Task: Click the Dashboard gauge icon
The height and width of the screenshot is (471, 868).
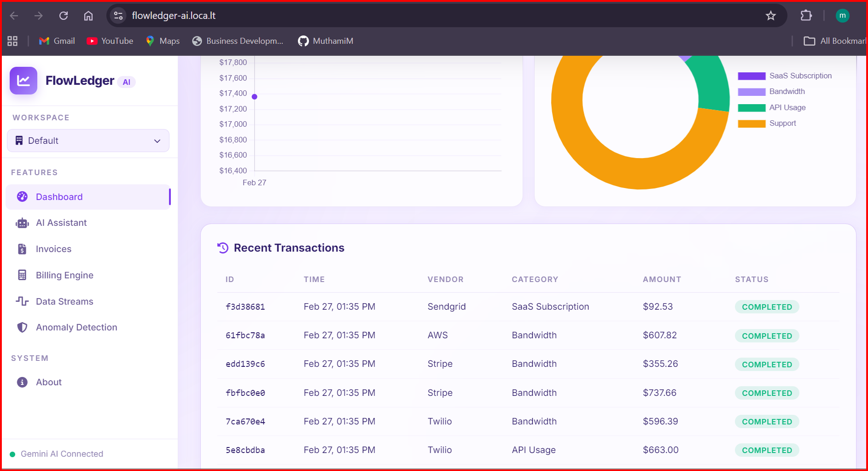Action: 22,197
